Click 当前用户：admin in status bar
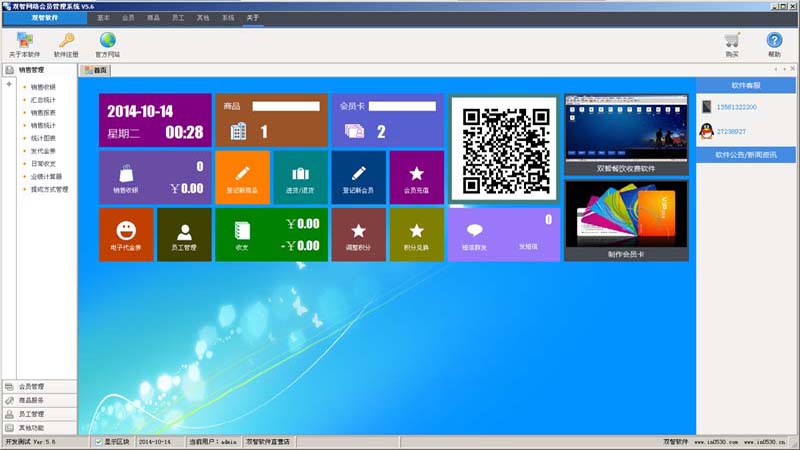 coord(213,442)
